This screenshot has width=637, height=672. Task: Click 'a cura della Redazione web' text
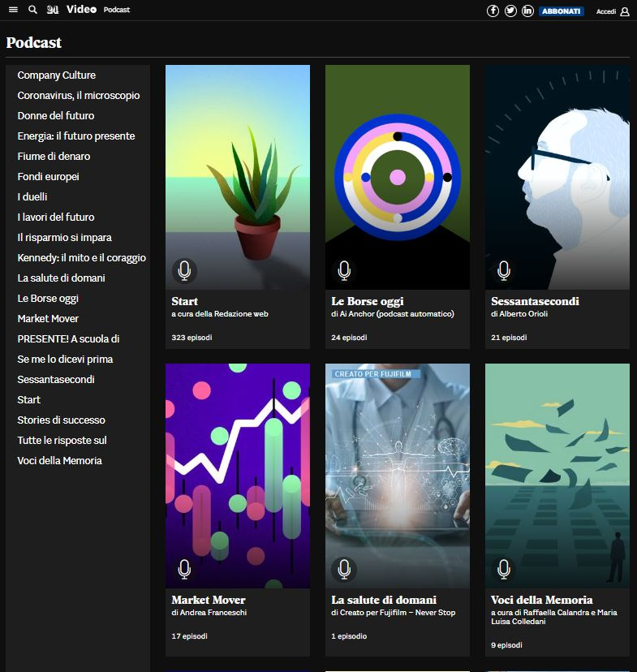(220, 314)
